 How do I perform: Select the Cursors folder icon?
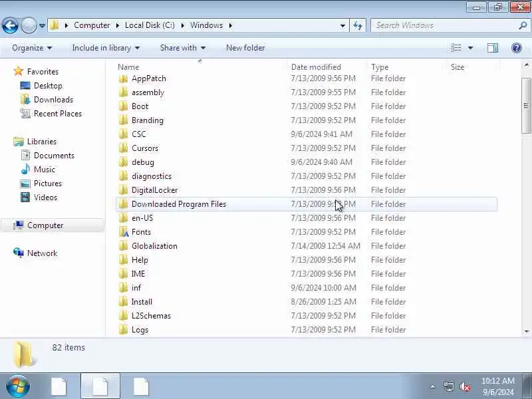(124, 148)
